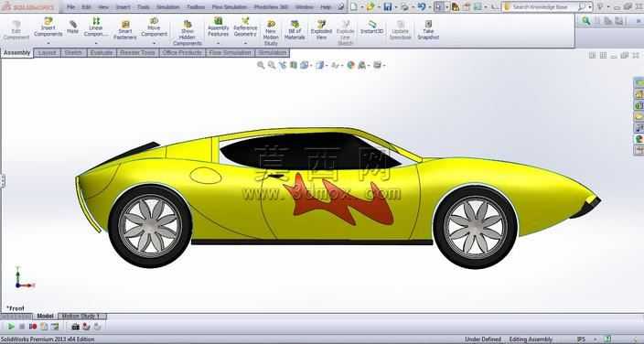644x344 pixels.
Task: Click the red Record icon in bottom toolbar
Action: click(33, 327)
